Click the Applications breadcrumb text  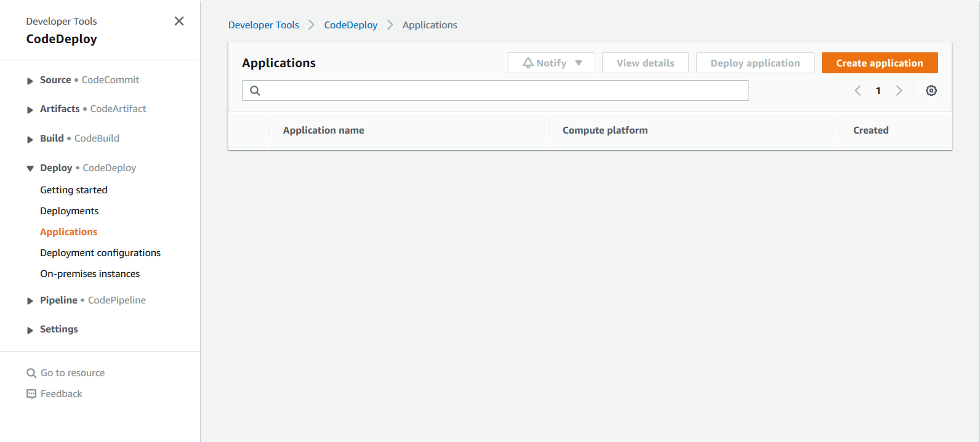(x=430, y=25)
